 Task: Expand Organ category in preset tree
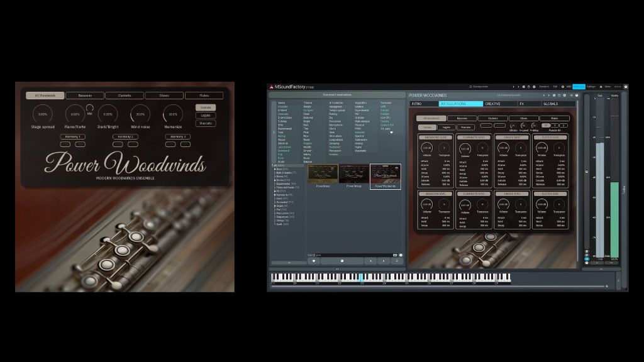click(275, 206)
